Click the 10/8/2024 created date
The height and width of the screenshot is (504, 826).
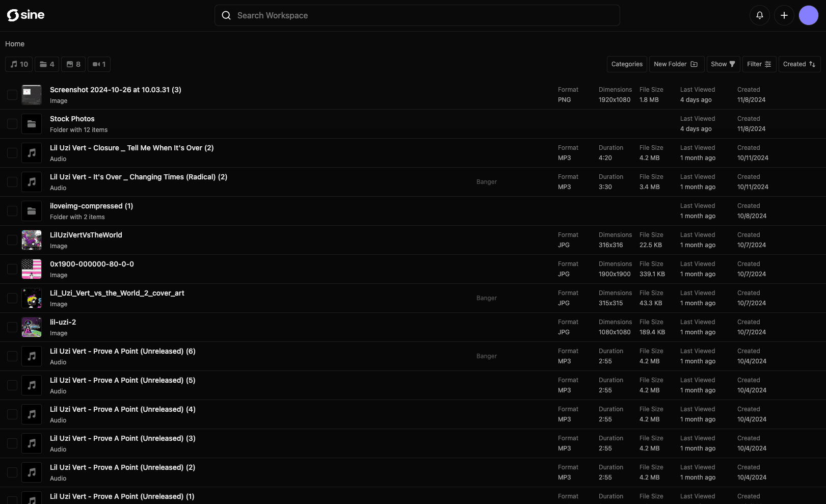click(752, 216)
